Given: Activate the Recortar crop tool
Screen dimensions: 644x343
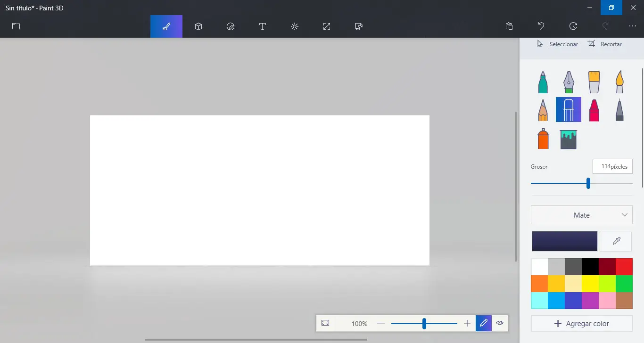Looking at the screenshot, I should pos(605,44).
